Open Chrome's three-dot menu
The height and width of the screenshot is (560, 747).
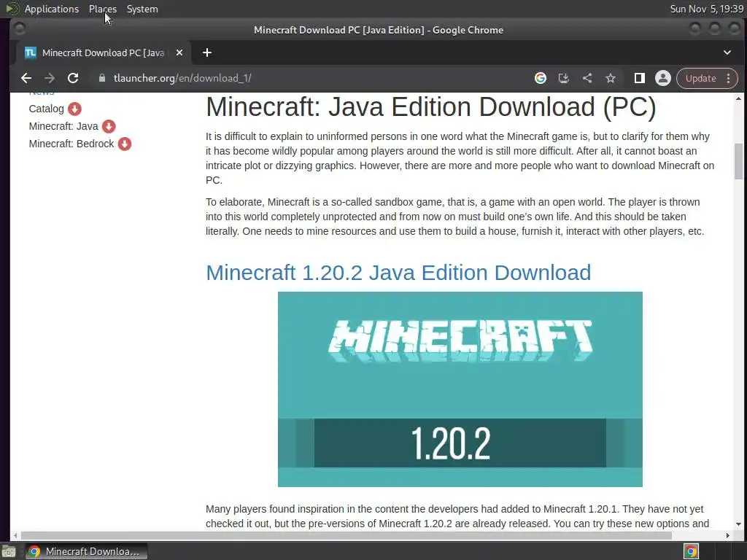(x=729, y=78)
